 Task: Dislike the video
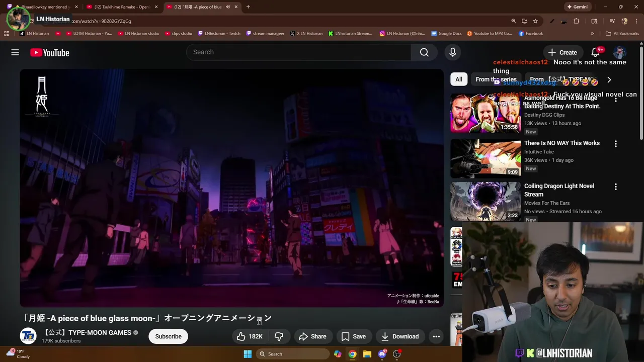[279, 336]
